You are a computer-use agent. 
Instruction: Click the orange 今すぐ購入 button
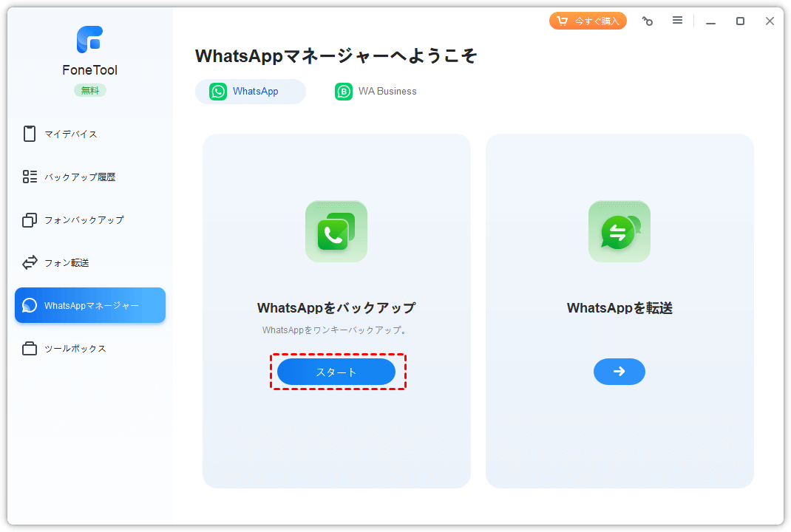point(588,21)
